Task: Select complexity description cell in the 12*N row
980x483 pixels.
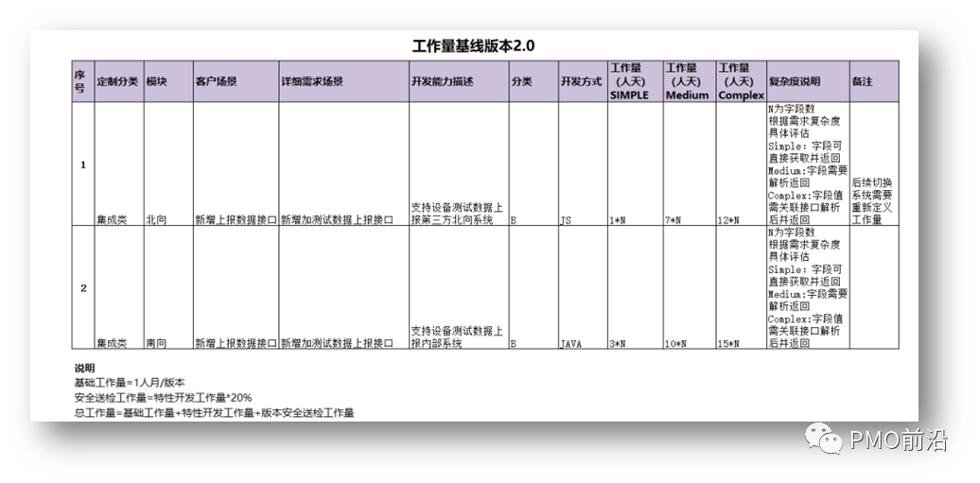Action: tap(808, 164)
